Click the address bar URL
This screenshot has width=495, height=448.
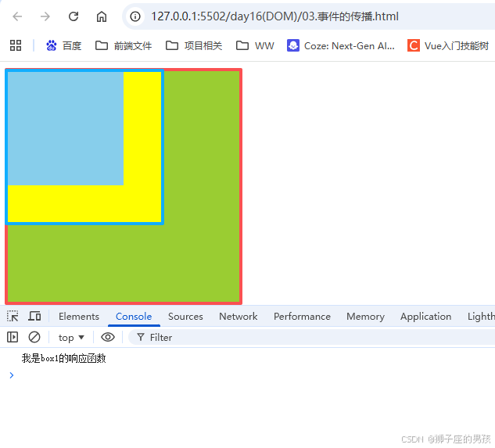274,16
